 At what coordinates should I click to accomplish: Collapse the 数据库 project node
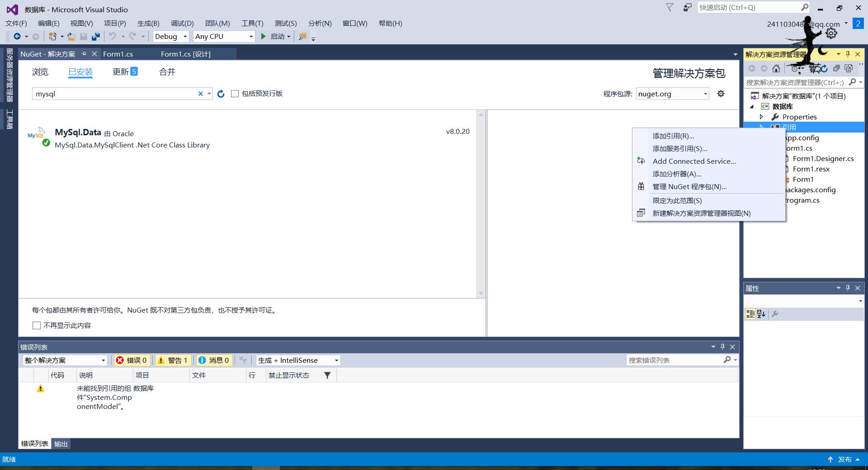coord(752,106)
